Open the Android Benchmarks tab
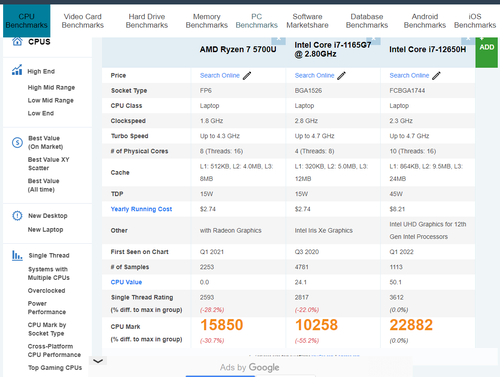The height and width of the screenshot is (377, 500). (425, 21)
